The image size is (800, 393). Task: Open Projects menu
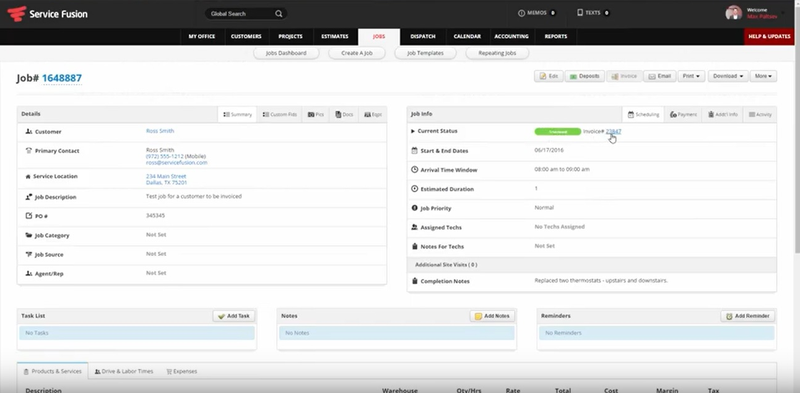point(290,37)
